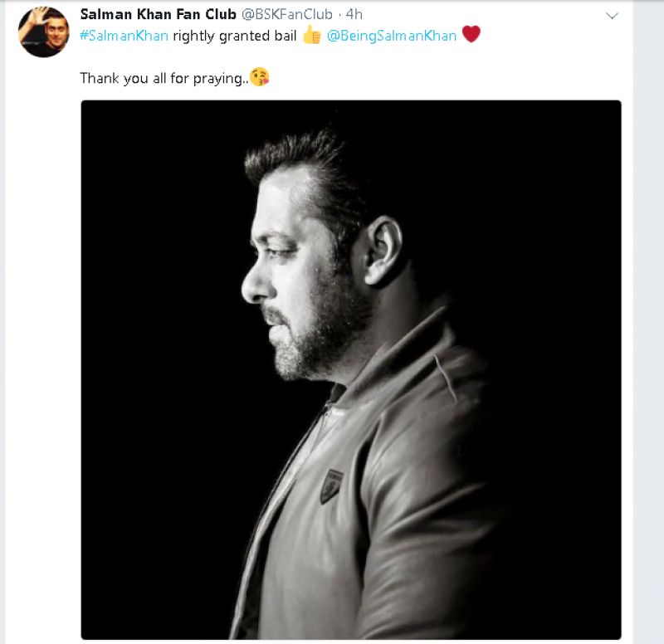Click the gray page margin right of tweet
This screenshot has width=664, height=644.
(649, 332)
